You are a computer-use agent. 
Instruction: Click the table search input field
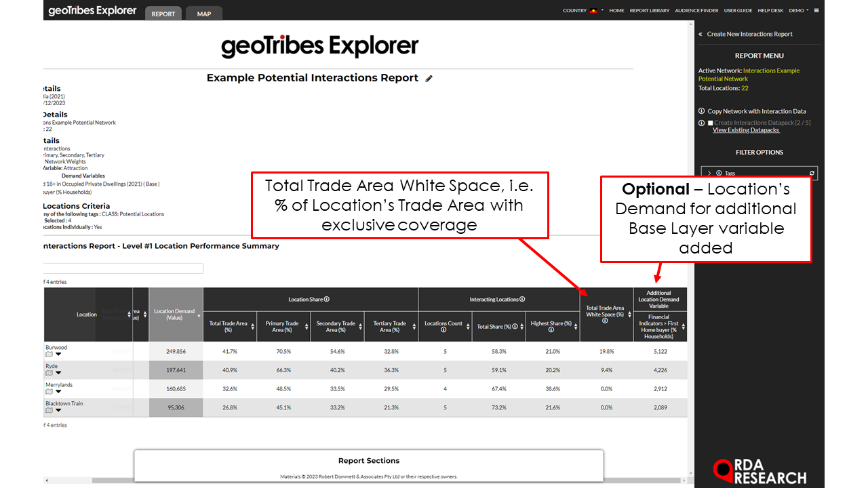coord(123,268)
